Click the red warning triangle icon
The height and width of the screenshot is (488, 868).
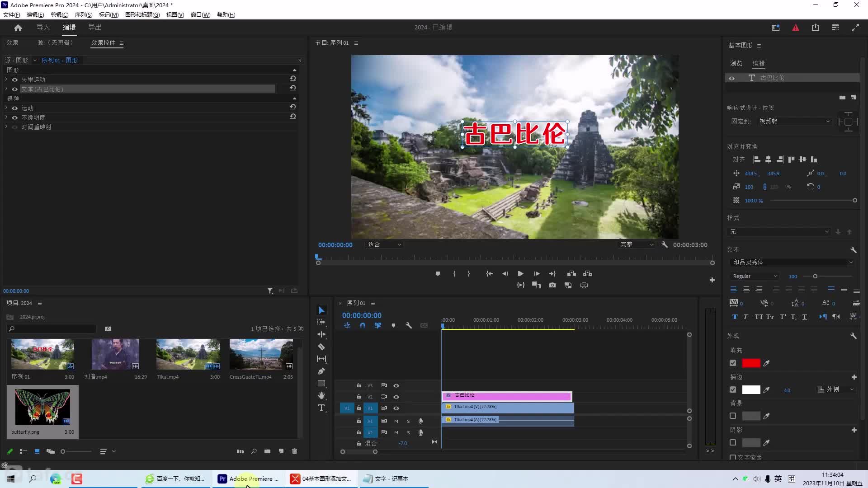(x=796, y=28)
